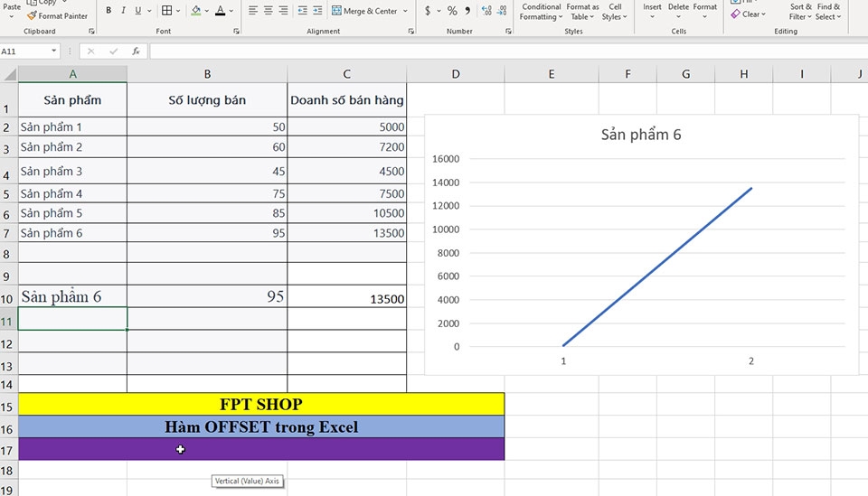Apply cell borders icon
This screenshot has width=868, height=496.
(x=166, y=11)
